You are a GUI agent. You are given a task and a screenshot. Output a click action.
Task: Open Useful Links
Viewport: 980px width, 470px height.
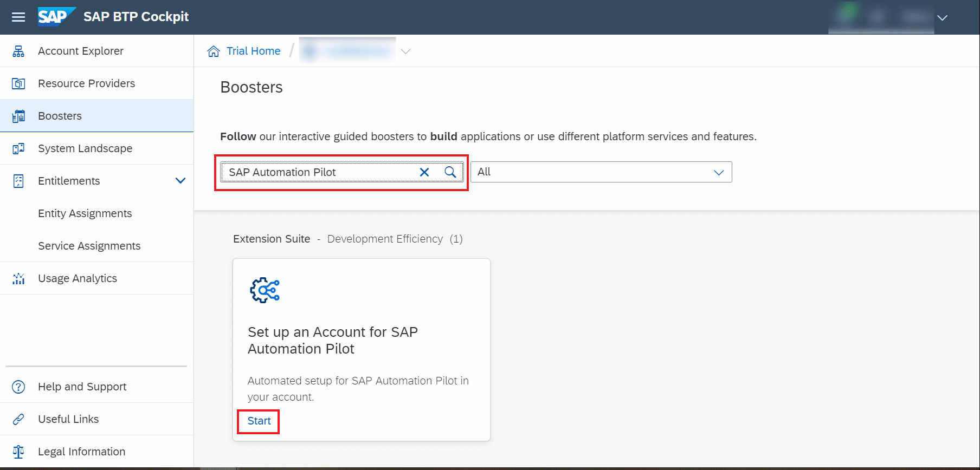click(68, 419)
